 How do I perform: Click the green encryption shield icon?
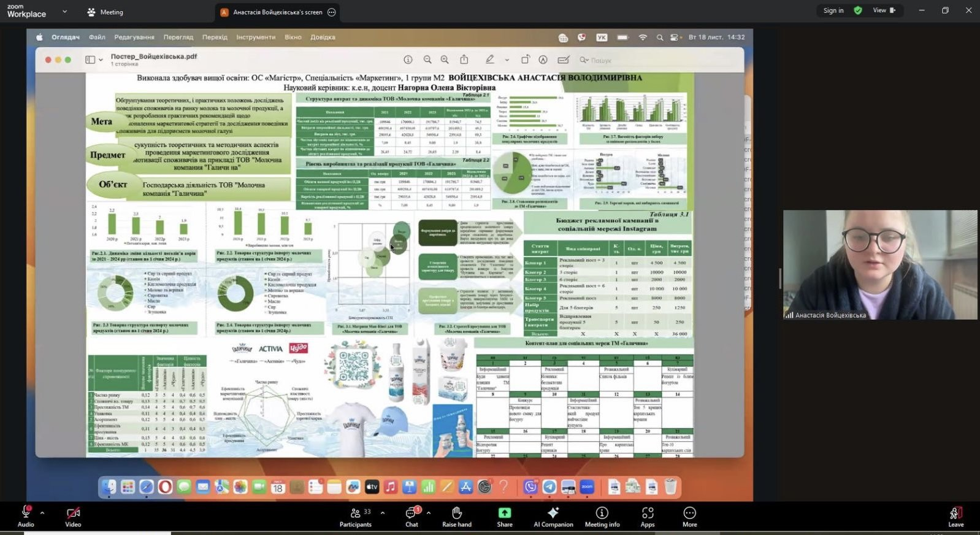(x=858, y=10)
